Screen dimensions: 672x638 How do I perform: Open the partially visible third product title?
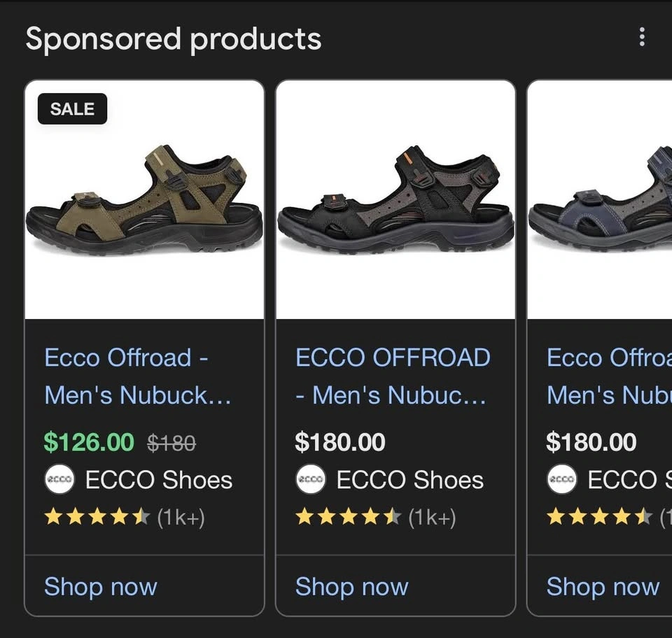click(x=609, y=376)
